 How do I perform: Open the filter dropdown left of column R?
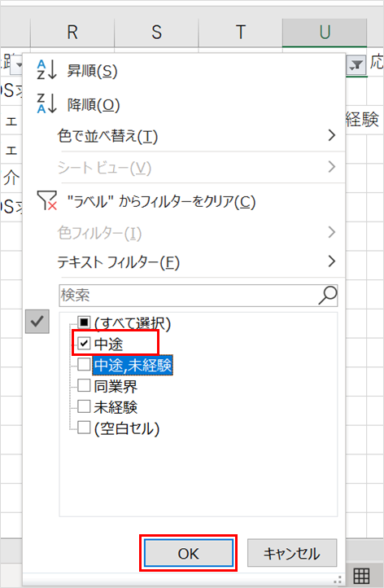(x=18, y=66)
